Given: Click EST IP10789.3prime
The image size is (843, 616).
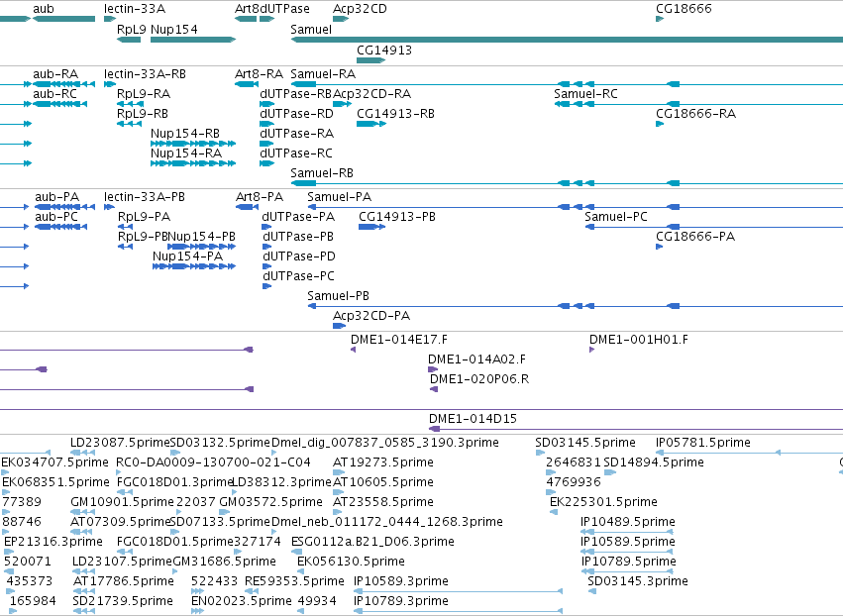Looking at the screenshot, I should (401, 601).
